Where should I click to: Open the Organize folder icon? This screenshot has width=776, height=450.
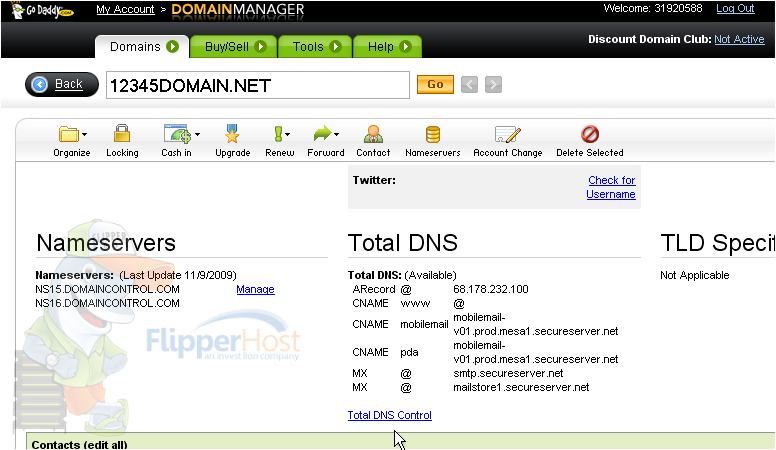(69, 134)
